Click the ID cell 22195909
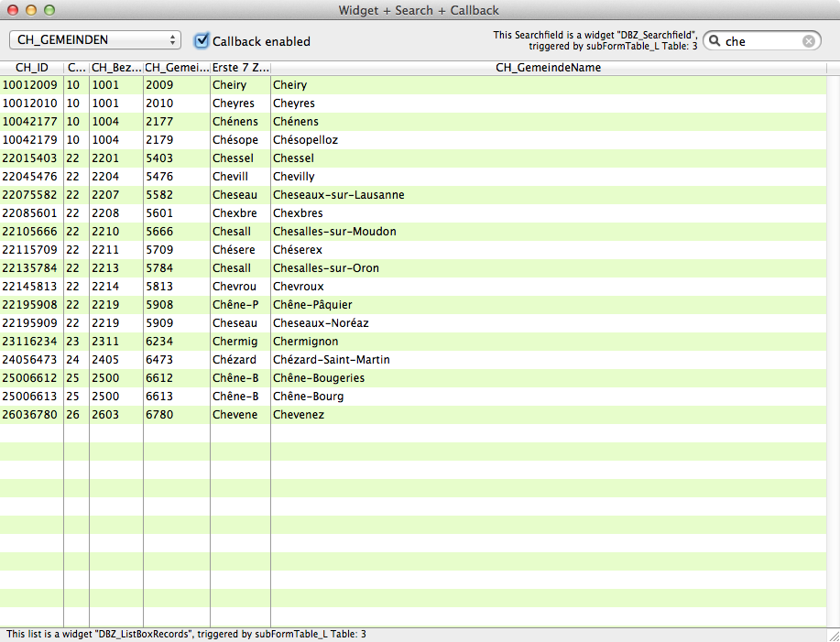This screenshot has width=840, height=642. point(30,323)
